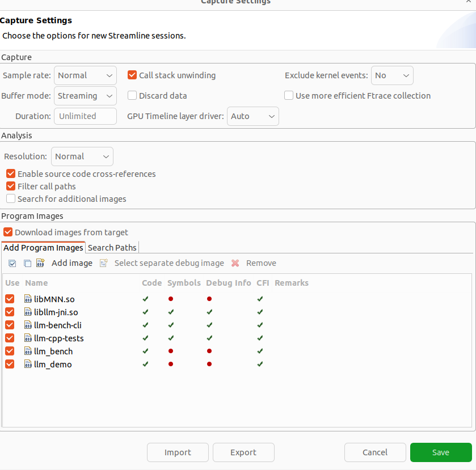Uncheck the Use box for llm-cpp-tests
Screen dimensions: 476x470
pos(10,338)
